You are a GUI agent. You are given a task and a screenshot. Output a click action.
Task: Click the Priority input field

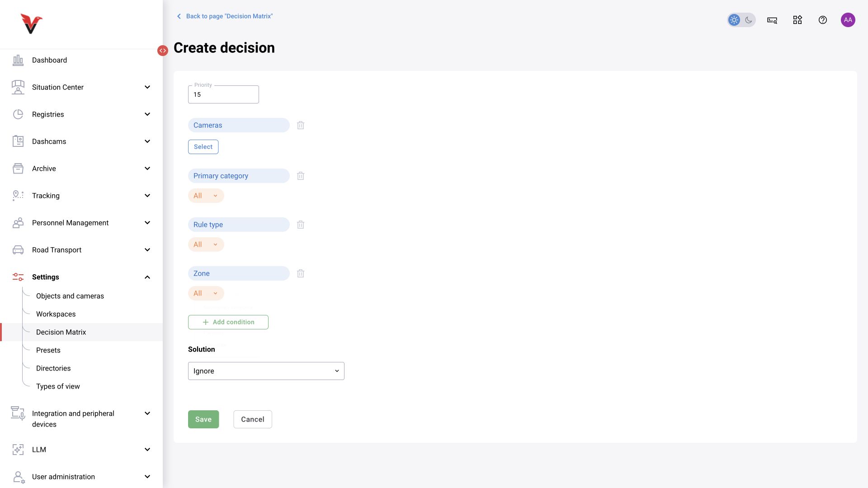(x=223, y=94)
